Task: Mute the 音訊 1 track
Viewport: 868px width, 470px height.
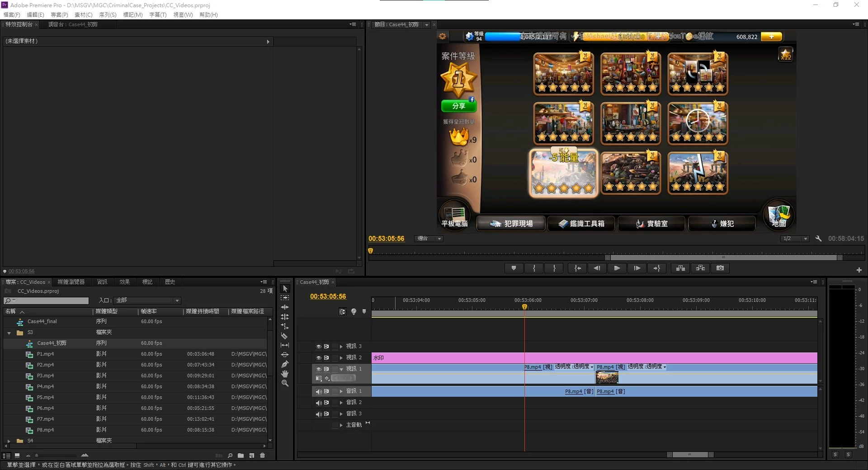Action: (318, 391)
